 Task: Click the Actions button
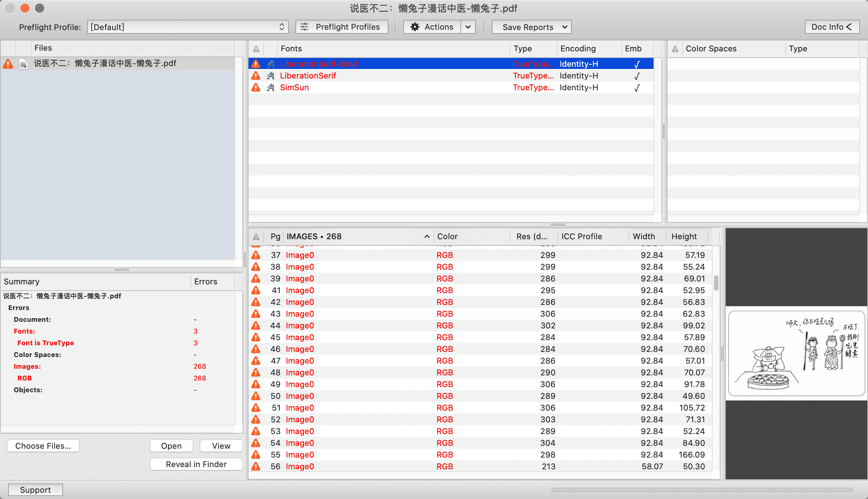pos(432,27)
